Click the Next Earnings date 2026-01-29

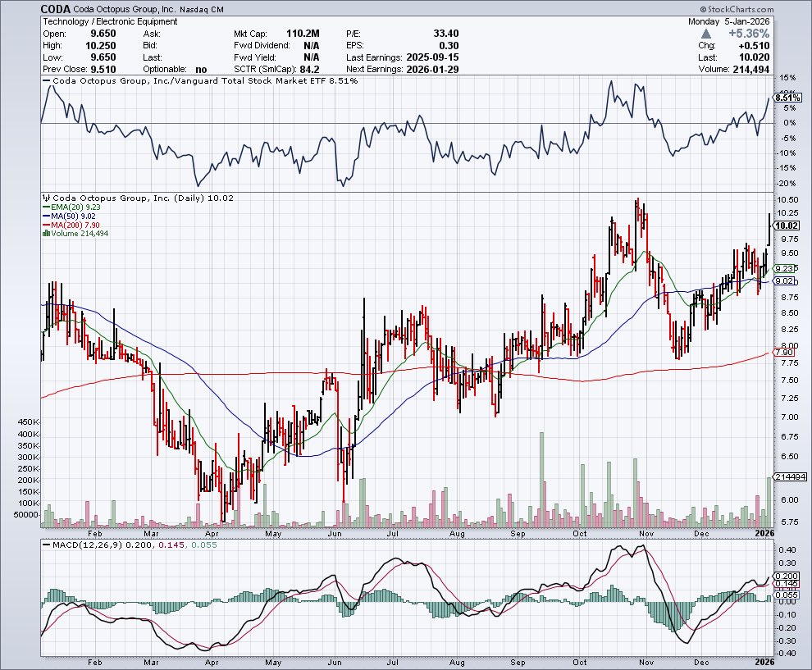(x=432, y=70)
